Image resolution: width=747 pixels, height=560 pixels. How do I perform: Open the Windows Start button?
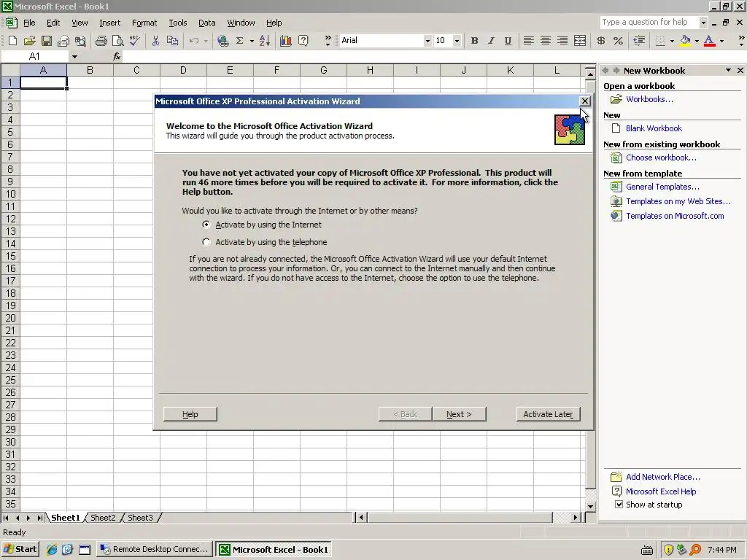(x=20, y=549)
